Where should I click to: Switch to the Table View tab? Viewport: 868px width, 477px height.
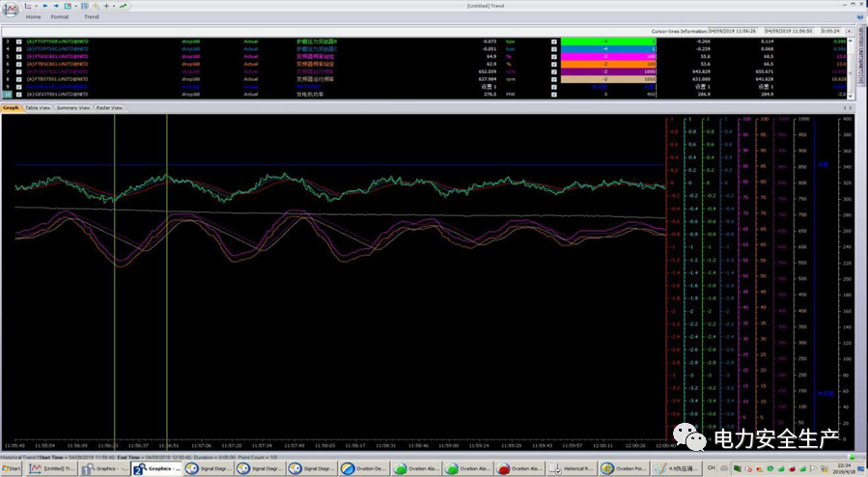38,108
